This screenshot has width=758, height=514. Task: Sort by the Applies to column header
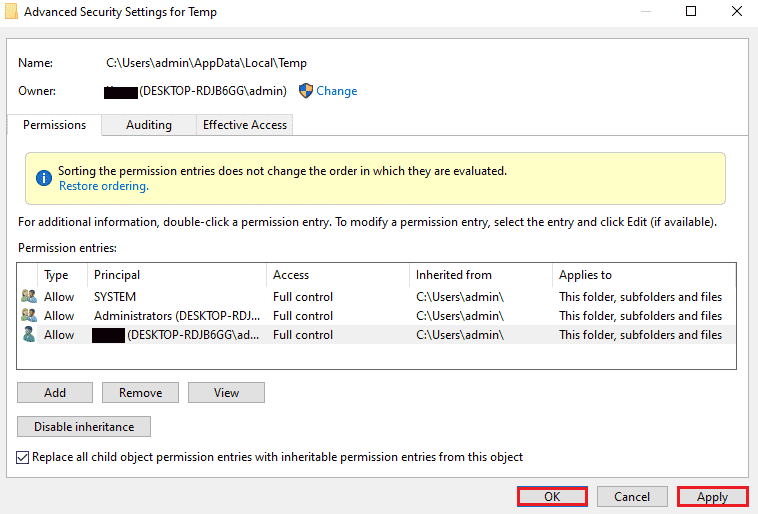[x=644, y=275]
